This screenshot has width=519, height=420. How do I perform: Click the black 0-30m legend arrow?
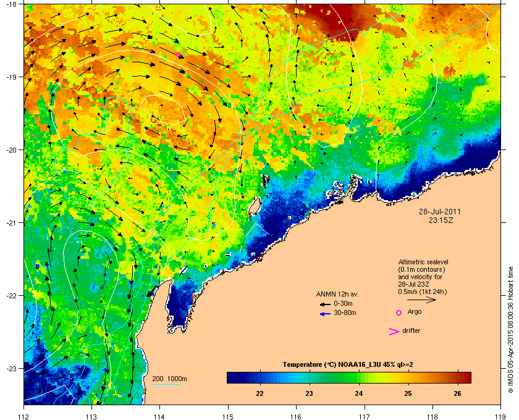[325, 304]
